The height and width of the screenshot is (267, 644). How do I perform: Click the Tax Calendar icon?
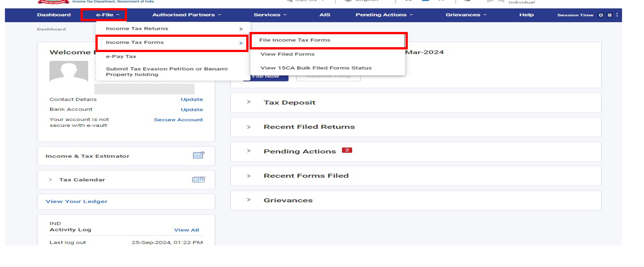tap(198, 180)
